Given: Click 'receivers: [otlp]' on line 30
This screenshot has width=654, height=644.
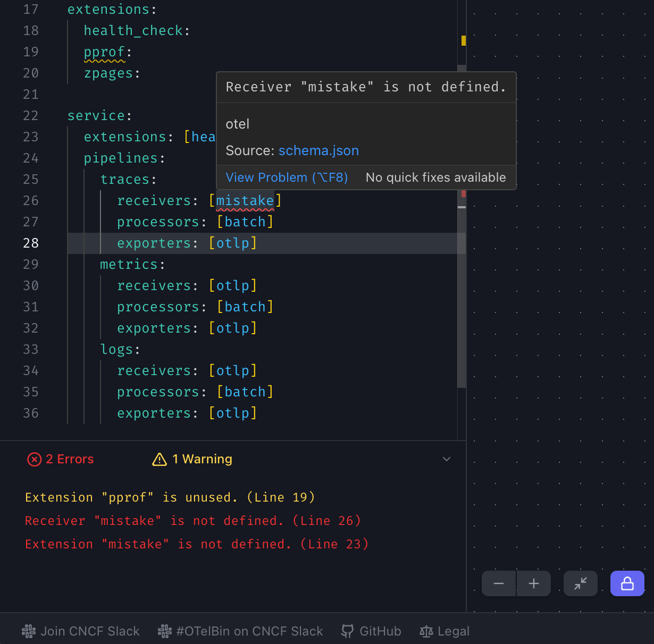Looking at the screenshot, I should (x=187, y=286).
